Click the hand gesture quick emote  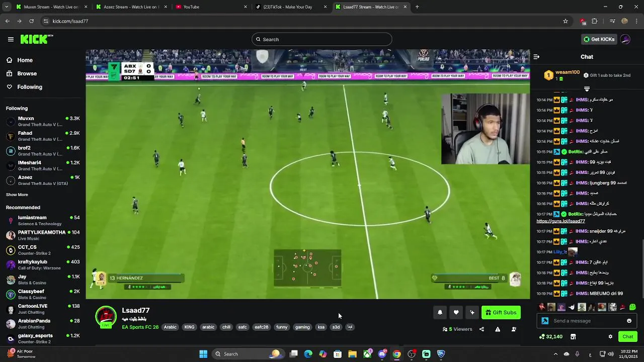point(572,307)
